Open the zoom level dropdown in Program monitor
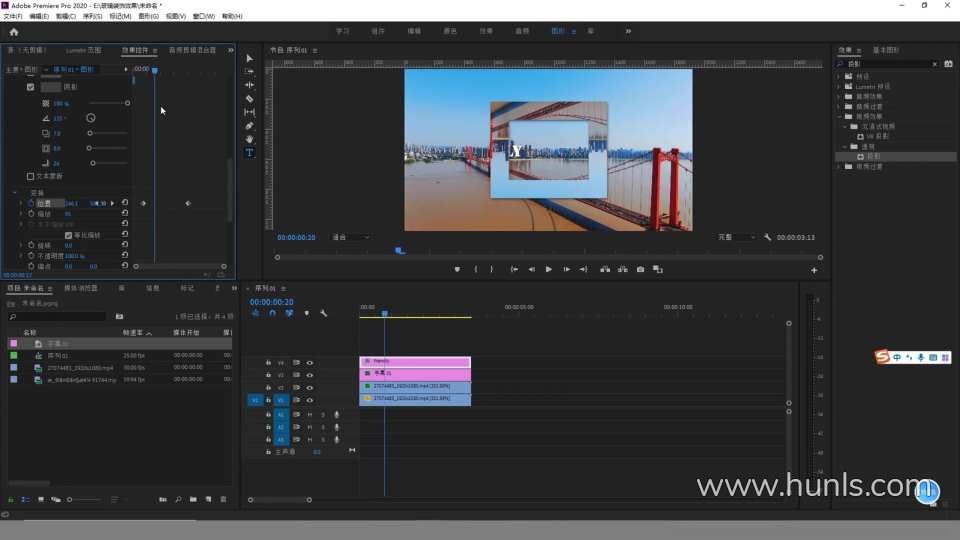This screenshot has height=540, width=960. pyautogui.click(x=350, y=237)
